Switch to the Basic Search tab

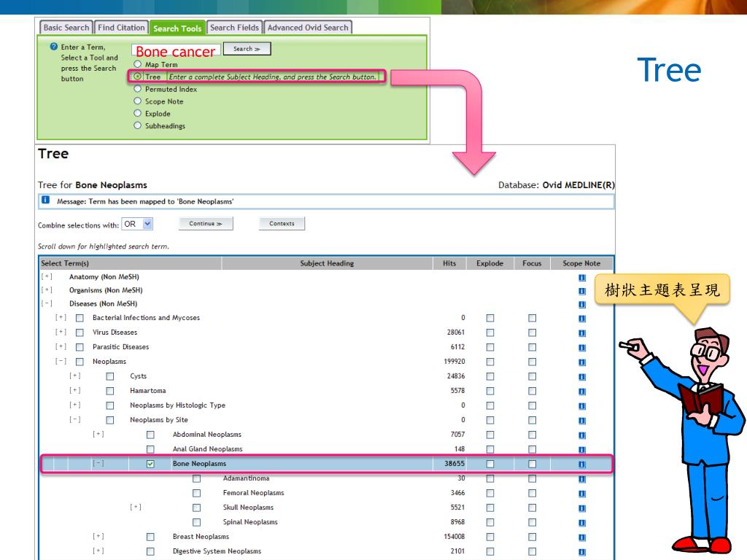point(66,28)
